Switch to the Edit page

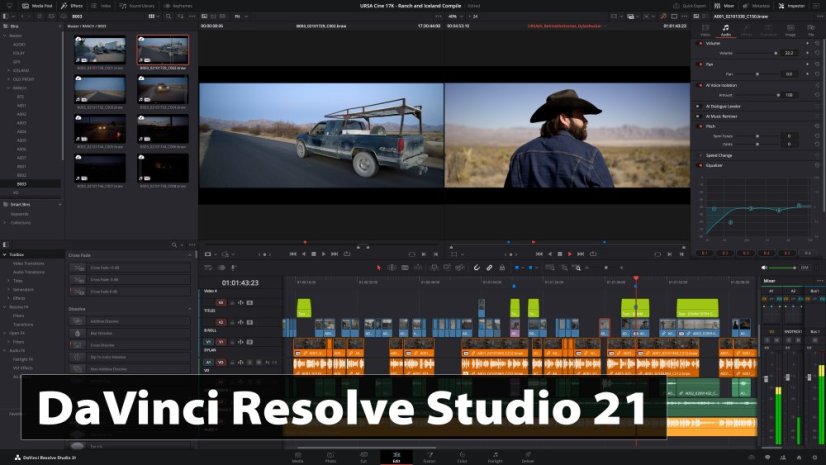click(x=396, y=457)
